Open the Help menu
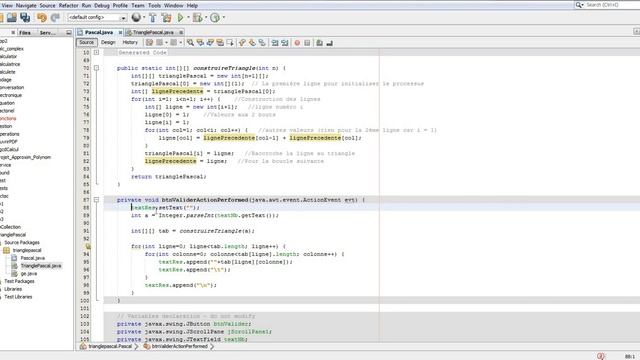 192,5
